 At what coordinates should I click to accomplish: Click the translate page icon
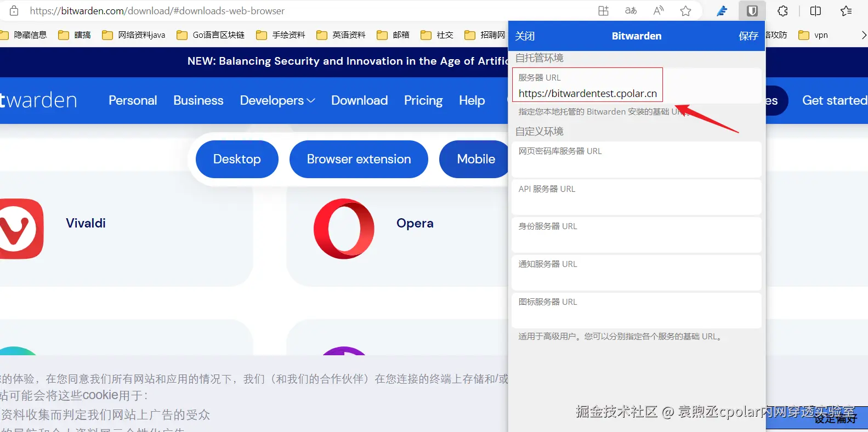coord(631,11)
